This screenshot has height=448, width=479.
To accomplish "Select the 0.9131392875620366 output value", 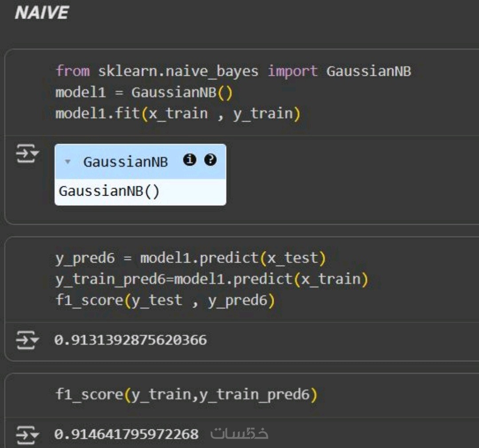I will 130,340.
